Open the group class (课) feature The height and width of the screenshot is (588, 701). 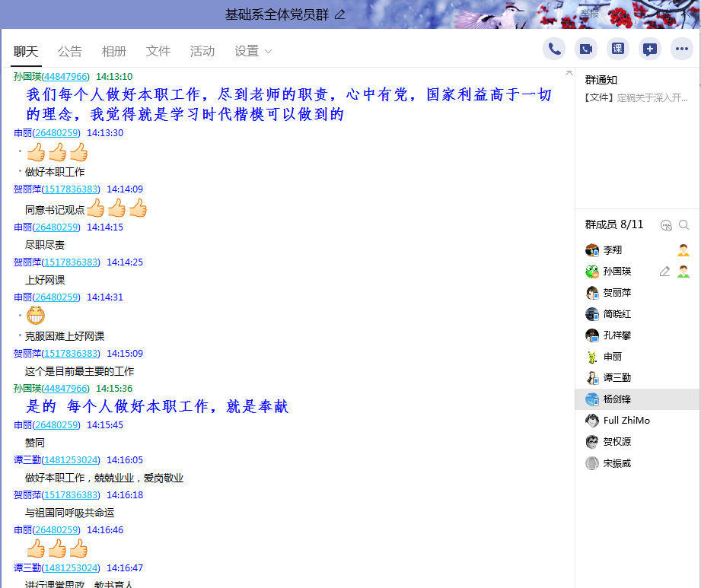click(x=618, y=49)
